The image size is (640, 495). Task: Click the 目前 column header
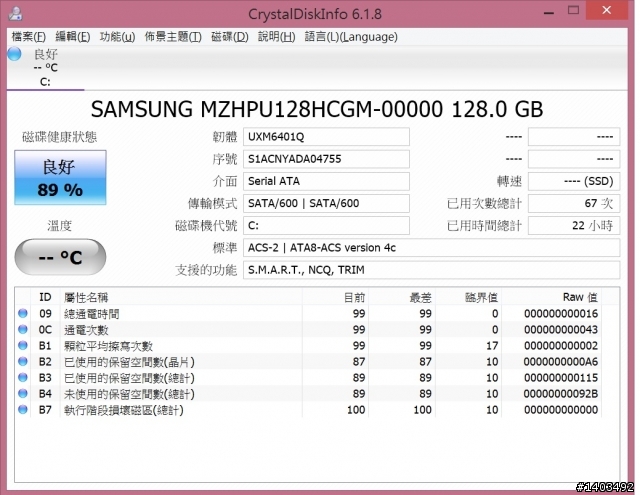336,297
